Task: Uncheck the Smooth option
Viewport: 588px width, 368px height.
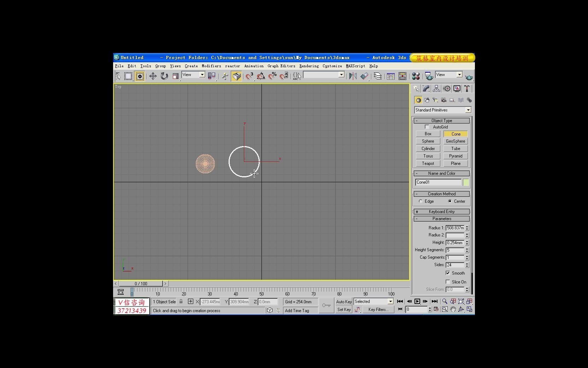Action: click(x=448, y=273)
